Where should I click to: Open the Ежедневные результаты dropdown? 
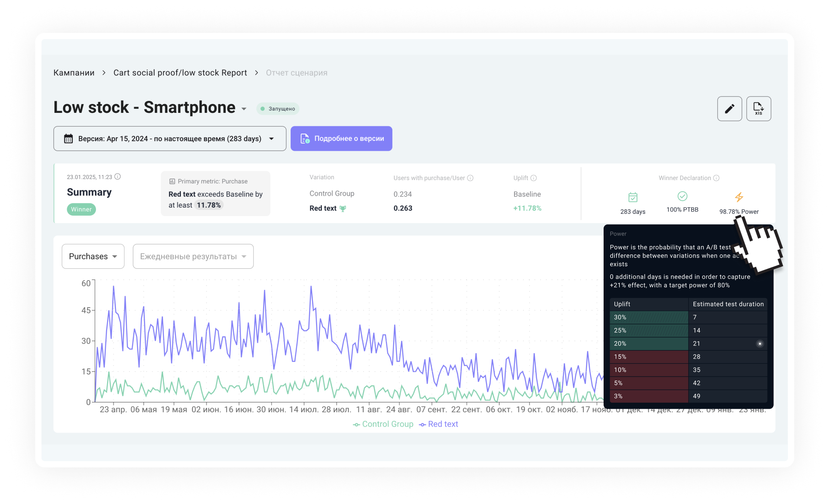(193, 256)
